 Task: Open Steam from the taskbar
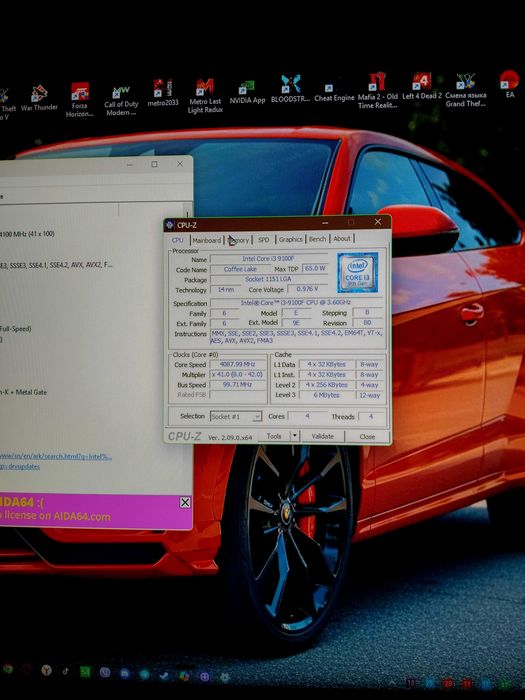(x=164, y=675)
